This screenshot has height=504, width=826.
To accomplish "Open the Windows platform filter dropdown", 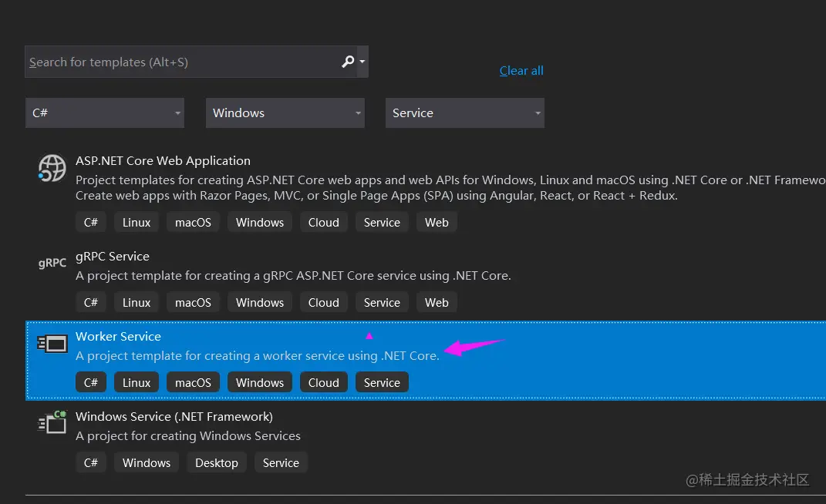I will coord(285,113).
